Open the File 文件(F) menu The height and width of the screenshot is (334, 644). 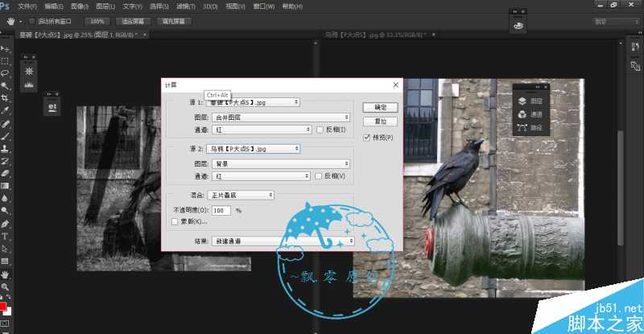[27, 6]
